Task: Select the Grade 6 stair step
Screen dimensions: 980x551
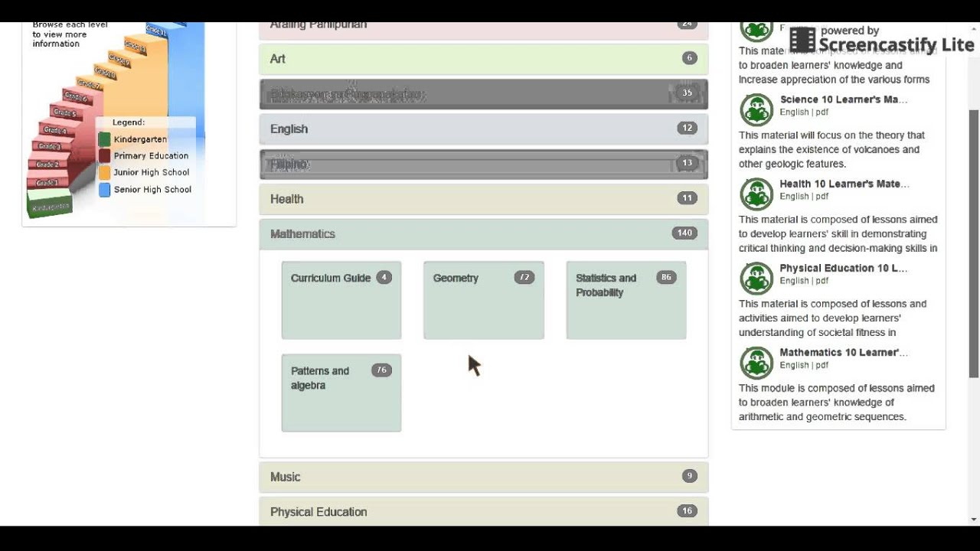Action: point(77,97)
